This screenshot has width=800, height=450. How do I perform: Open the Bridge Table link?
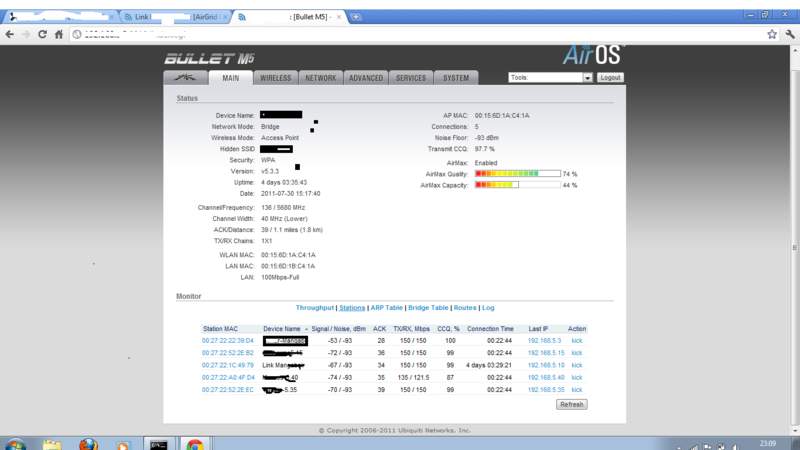[x=428, y=308]
